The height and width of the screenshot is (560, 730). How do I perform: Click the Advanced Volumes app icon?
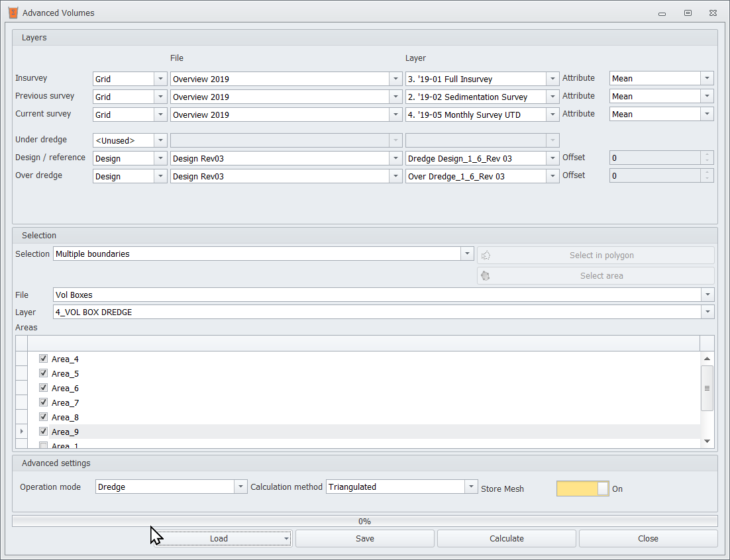tap(13, 13)
